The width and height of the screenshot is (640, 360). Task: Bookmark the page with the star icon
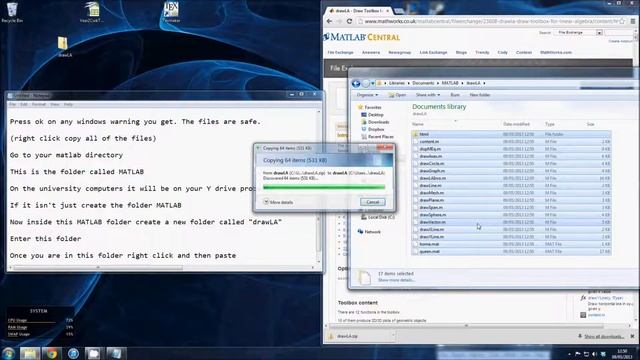[622, 21]
